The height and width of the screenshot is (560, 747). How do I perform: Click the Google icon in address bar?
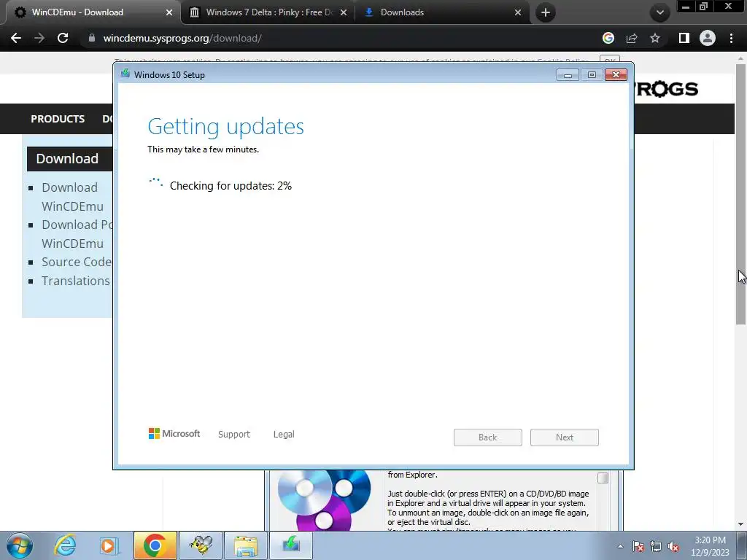pyautogui.click(x=608, y=38)
